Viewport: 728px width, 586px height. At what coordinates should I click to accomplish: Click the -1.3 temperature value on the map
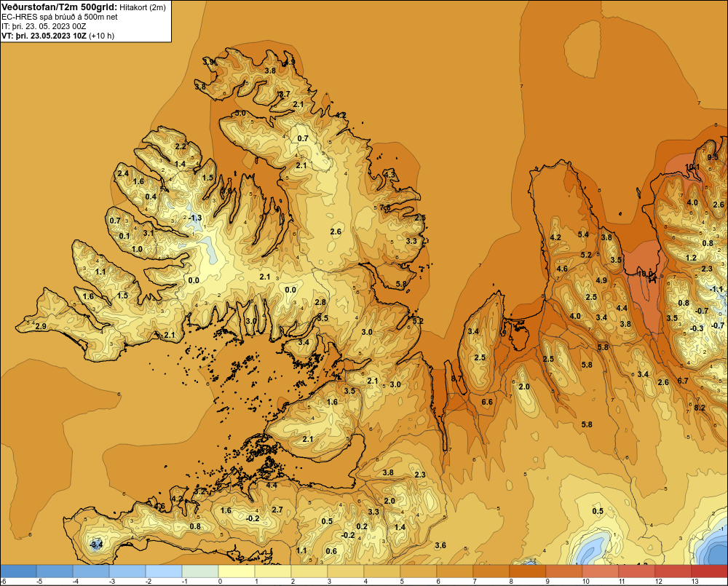[x=195, y=218]
